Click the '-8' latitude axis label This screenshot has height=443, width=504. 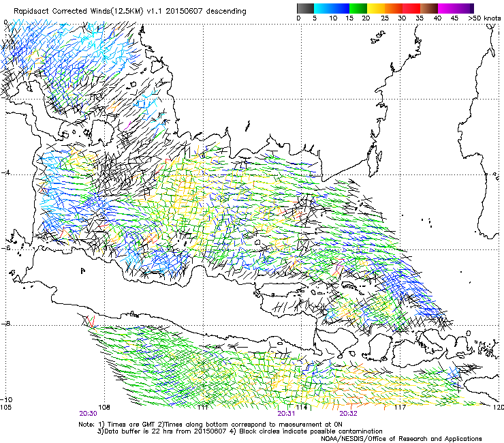click(x=5, y=324)
